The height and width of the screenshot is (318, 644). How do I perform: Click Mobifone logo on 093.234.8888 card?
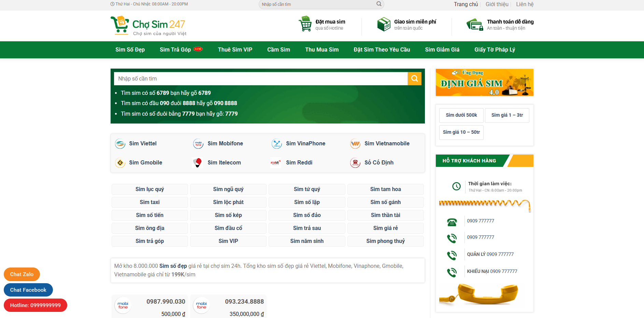[201, 305]
